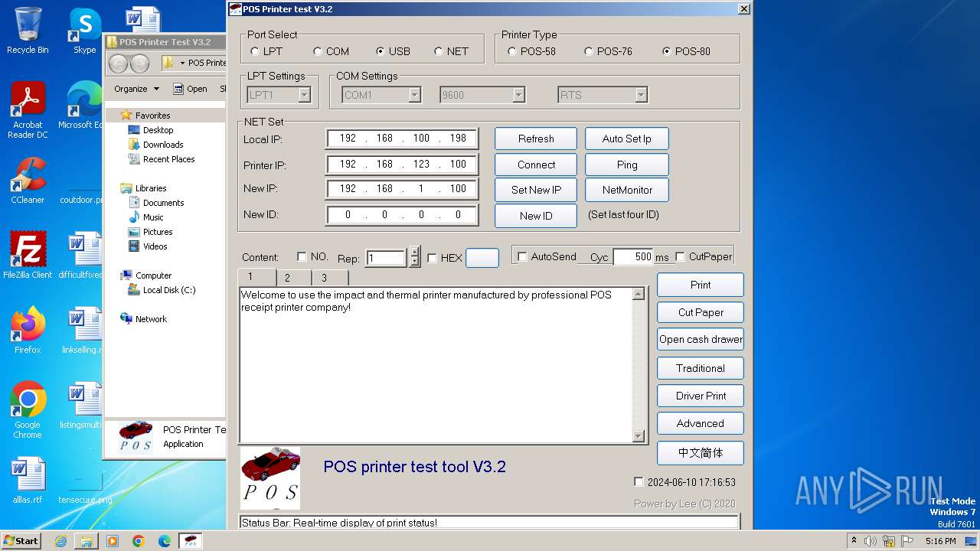
Task: Open NetMonitor
Action: pos(627,190)
